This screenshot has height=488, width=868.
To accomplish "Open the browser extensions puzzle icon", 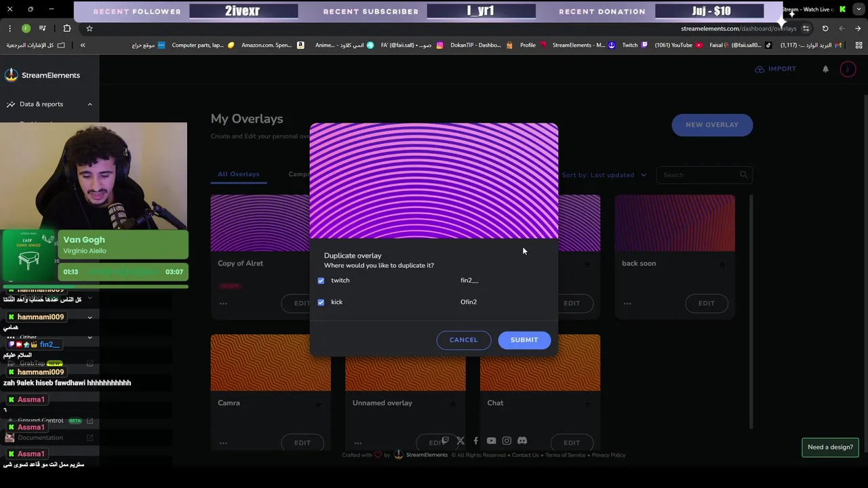I will 66,28.
